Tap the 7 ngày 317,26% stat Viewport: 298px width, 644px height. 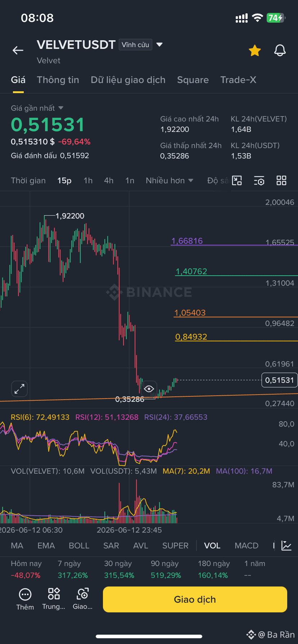(x=73, y=569)
